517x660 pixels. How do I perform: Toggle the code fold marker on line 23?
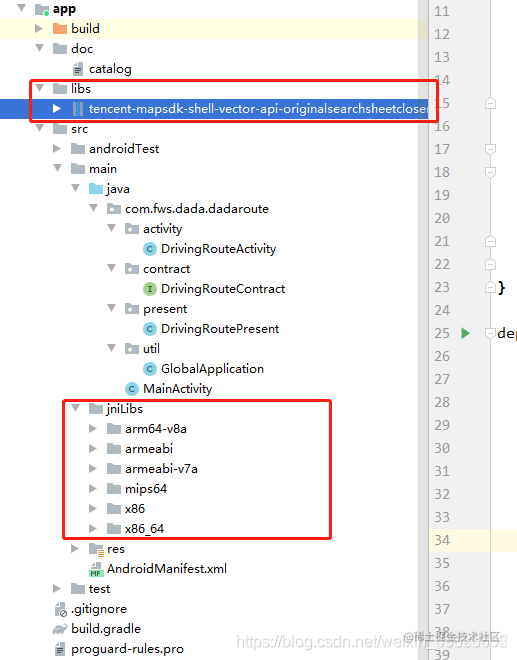(490, 287)
